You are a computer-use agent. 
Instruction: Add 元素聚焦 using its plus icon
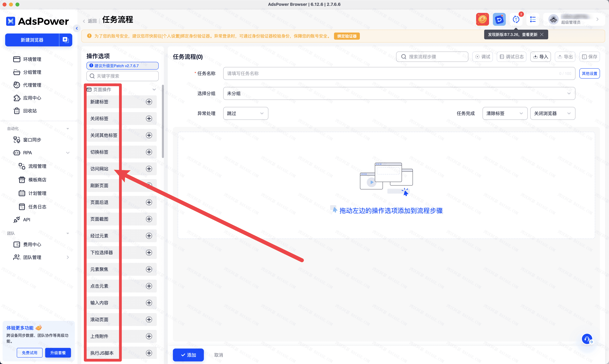(149, 269)
